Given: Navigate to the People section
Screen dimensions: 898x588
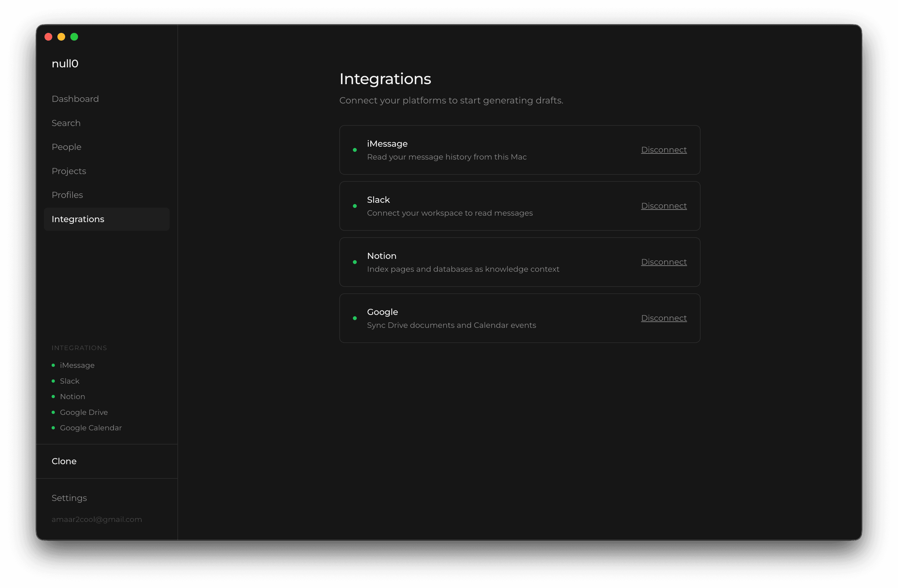Looking at the screenshot, I should coord(66,147).
